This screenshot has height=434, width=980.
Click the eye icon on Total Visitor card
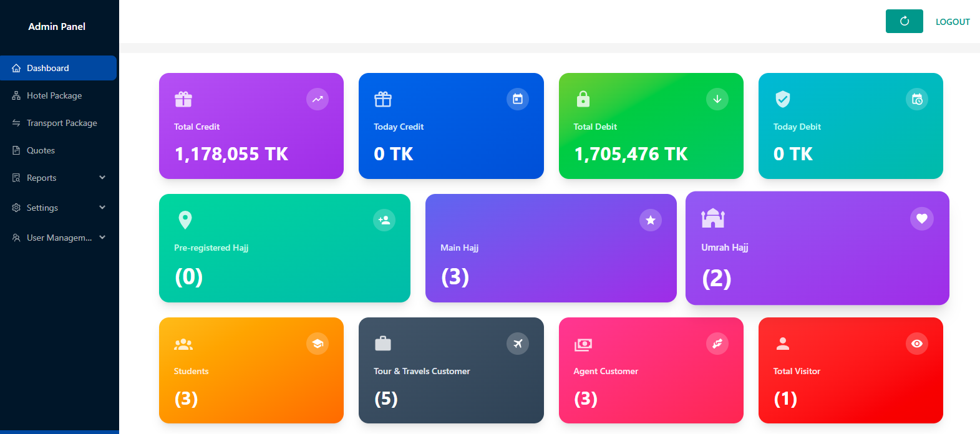(x=916, y=344)
